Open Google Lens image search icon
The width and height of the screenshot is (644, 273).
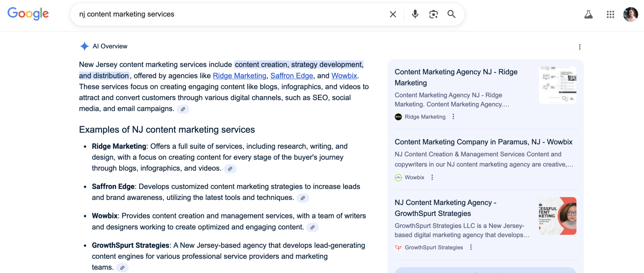tap(433, 14)
